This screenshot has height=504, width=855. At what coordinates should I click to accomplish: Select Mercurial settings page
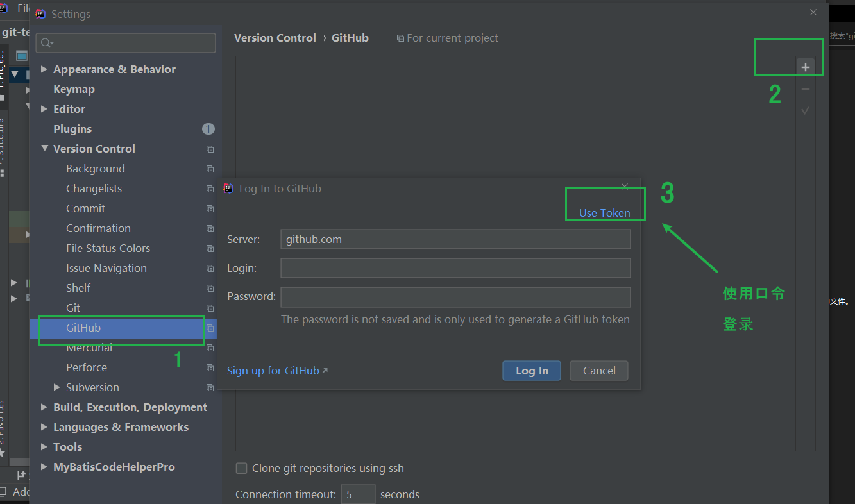[x=89, y=348]
